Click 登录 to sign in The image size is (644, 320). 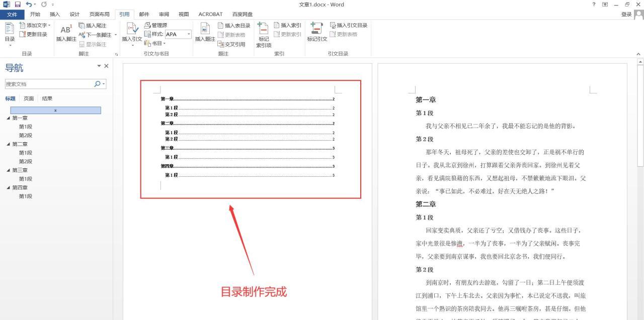(626, 14)
